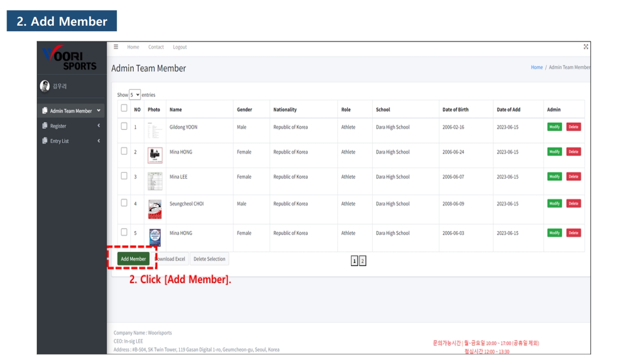Click the Entry List sidebar icon
Viewport: 644px width, 362px height.
(45, 141)
